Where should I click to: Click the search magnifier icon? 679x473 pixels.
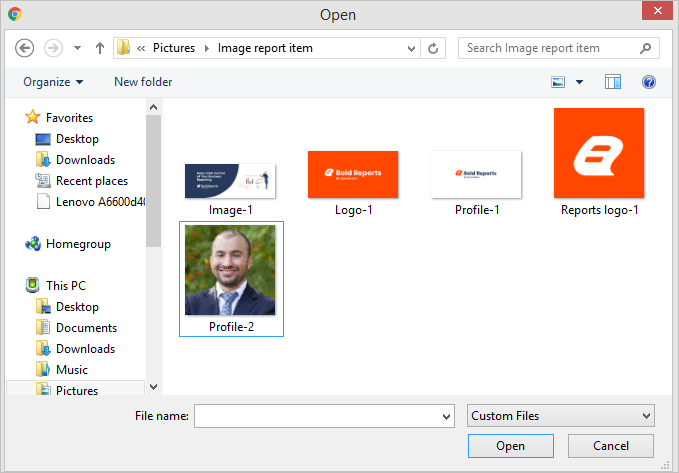click(645, 48)
